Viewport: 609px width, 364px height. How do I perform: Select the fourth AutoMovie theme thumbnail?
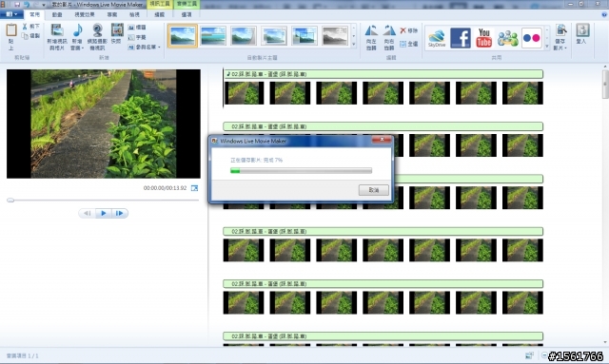click(274, 36)
